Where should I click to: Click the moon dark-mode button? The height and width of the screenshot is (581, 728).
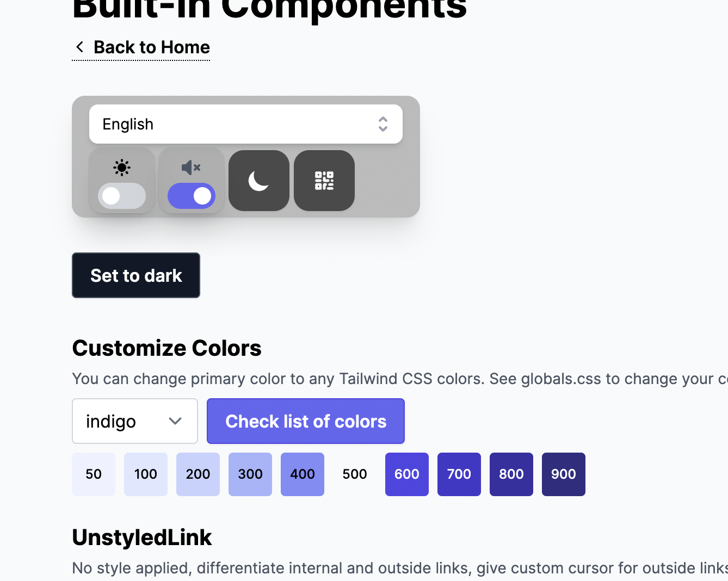(258, 181)
